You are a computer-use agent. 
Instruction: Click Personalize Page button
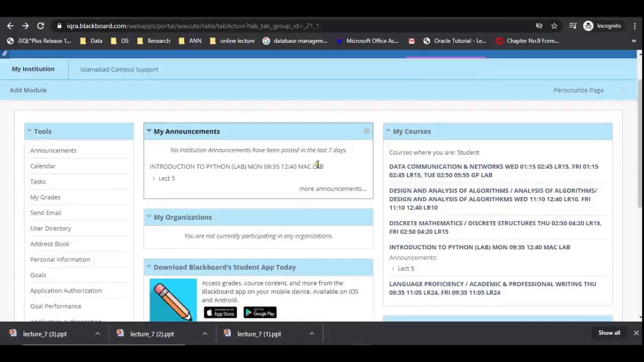point(579,90)
